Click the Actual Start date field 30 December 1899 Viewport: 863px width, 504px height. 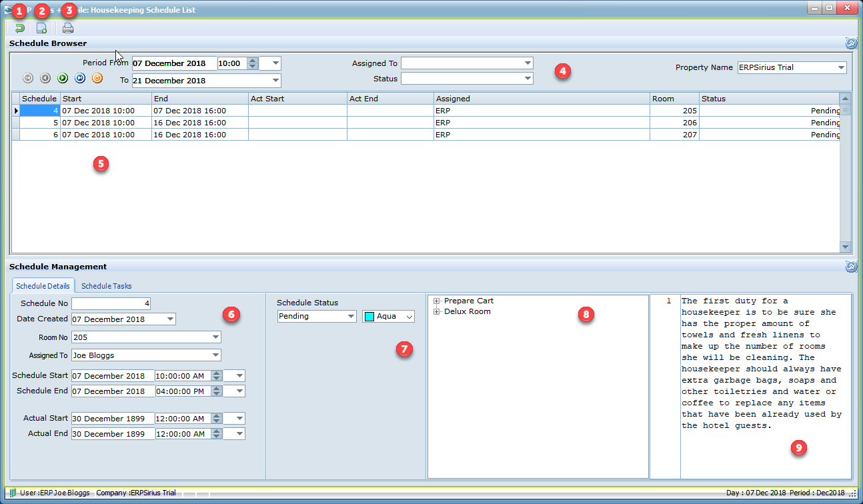click(113, 418)
